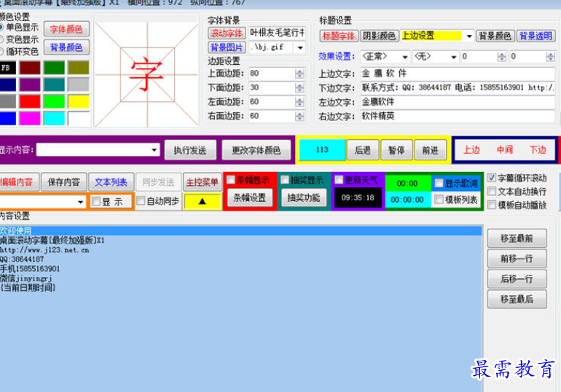
Task: Click the 前移一行 button
Action: coord(517,259)
